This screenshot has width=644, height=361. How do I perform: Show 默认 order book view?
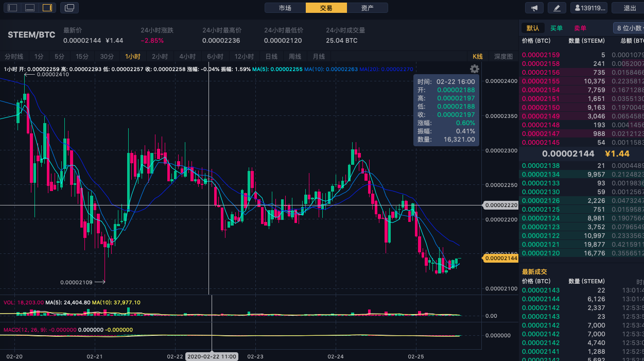[533, 28]
